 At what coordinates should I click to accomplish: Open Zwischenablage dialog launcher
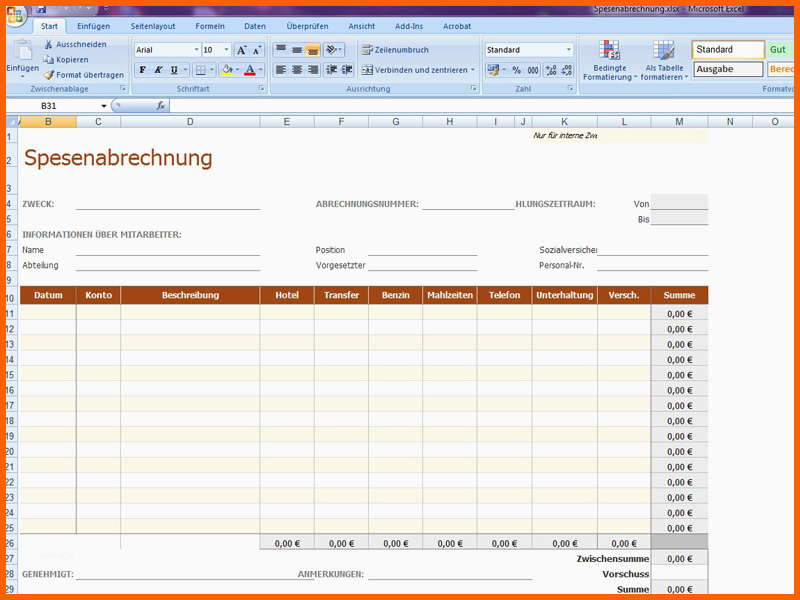click(x=123, y=88)
